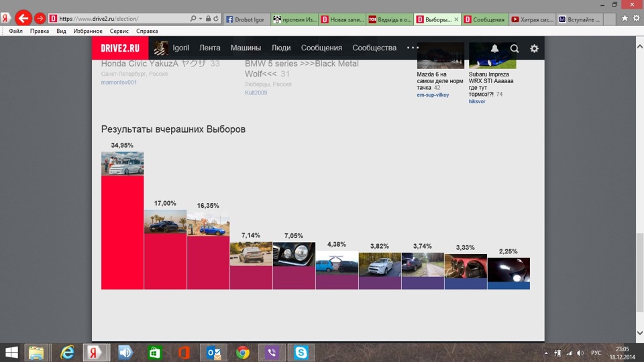Open the browser tools gear icon

[636, 18]
